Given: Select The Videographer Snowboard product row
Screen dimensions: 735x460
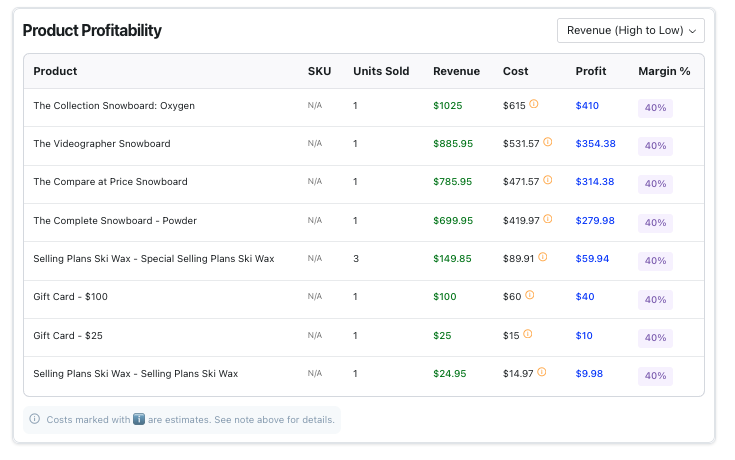Looking at the screenshot, I should click(x=102, y=144).
